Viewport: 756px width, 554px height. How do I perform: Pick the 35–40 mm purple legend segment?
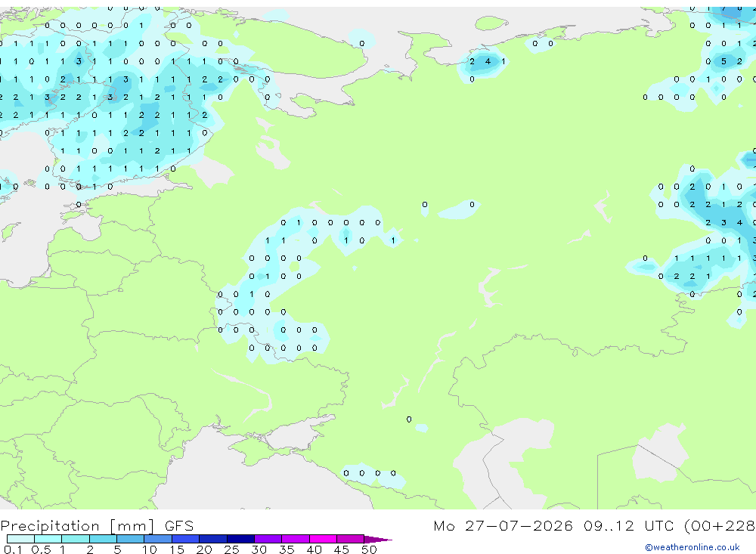pyautogui.click(x=296, y=539)
